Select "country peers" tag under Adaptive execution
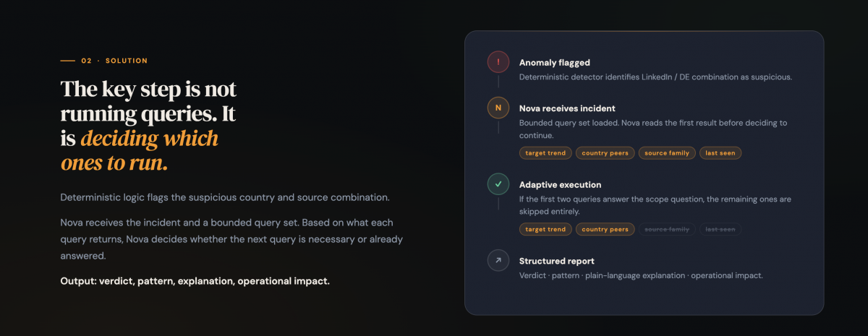 pos(605,229)
